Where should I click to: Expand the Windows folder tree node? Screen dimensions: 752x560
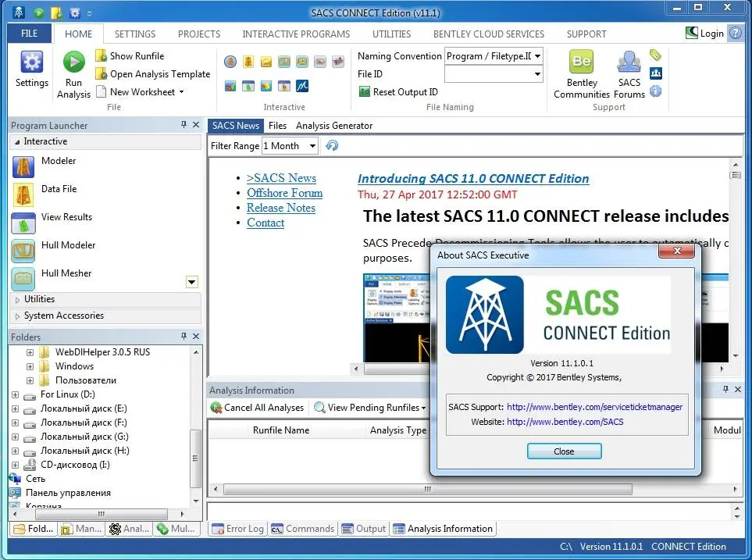click(x=30, y=366)
